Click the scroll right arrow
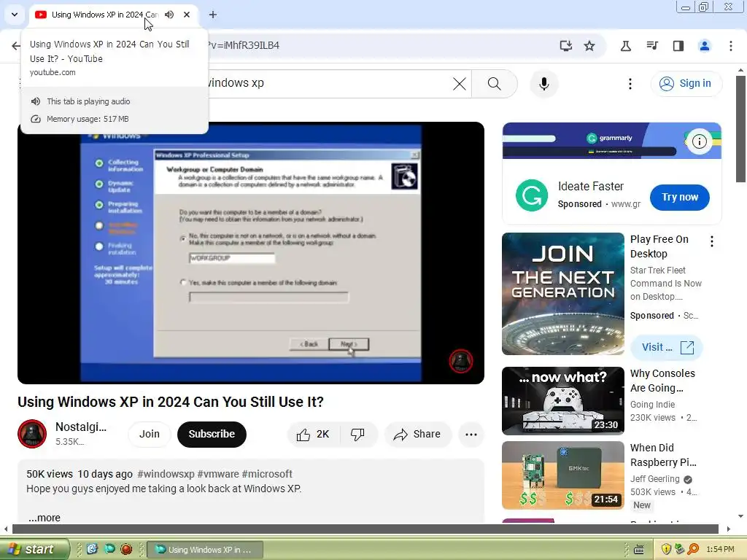The width and height of the screenshot is (747, 560). point(729,529)
